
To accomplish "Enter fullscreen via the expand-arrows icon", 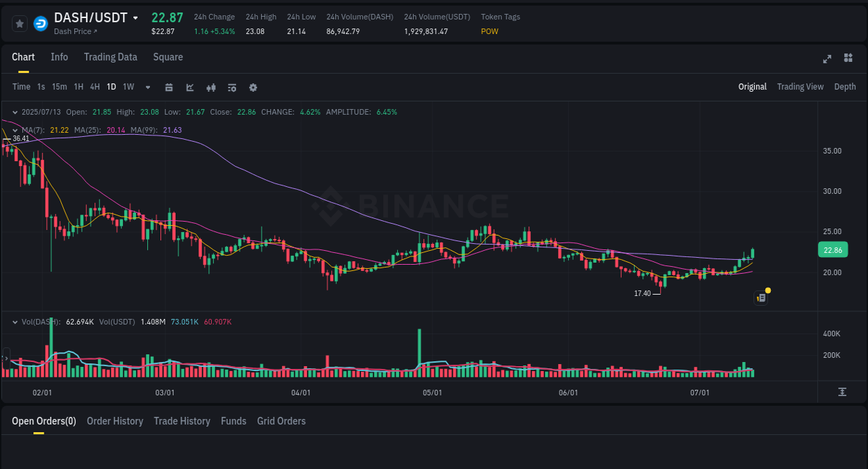I will pos(826,59).
